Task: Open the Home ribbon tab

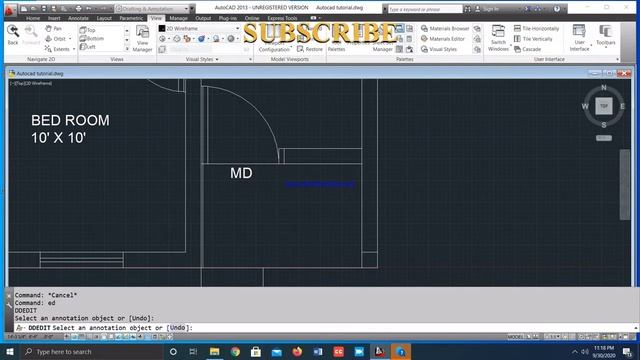Action: click(x=33, y=18)
